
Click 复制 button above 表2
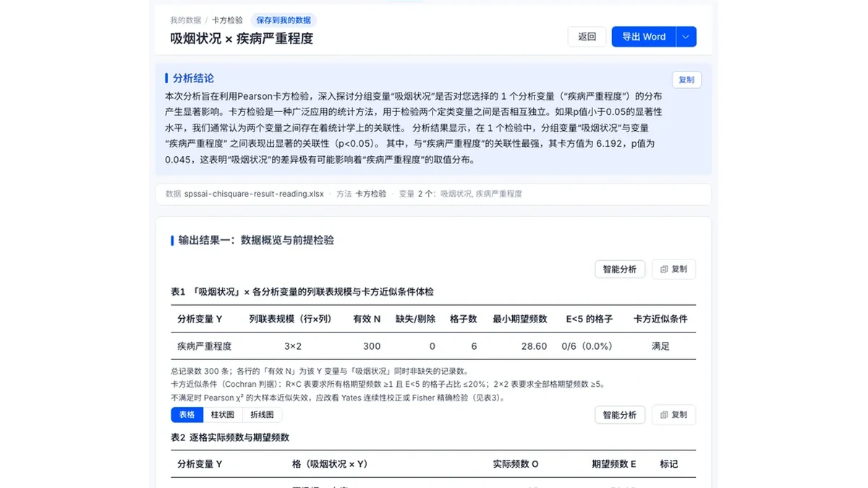click(673, 415)
